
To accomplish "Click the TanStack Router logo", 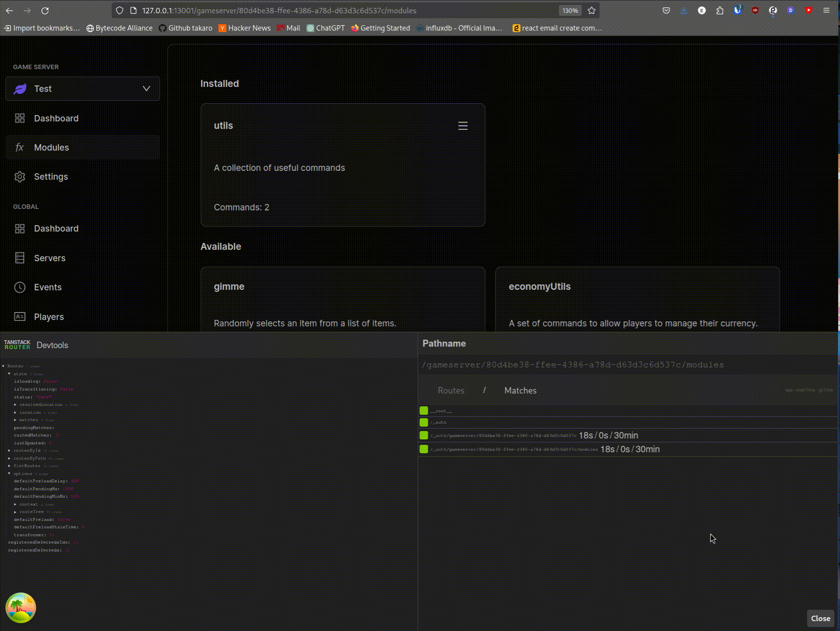I will tap(17, 345).
